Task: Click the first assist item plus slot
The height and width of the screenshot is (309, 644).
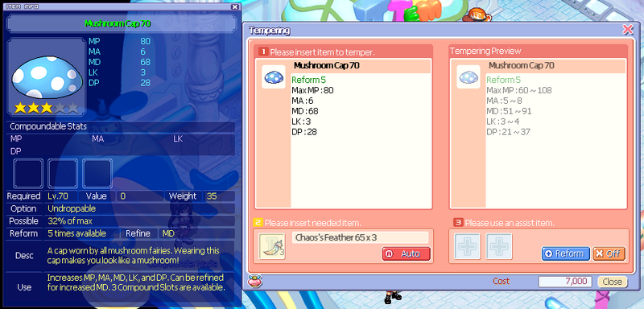Action: pos(468,246)
